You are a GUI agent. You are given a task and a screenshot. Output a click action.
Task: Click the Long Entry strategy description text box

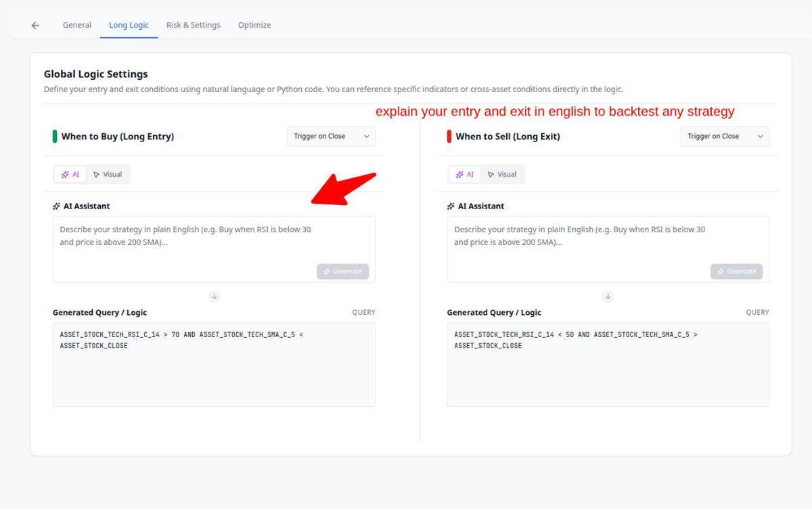tap(214, 249)
